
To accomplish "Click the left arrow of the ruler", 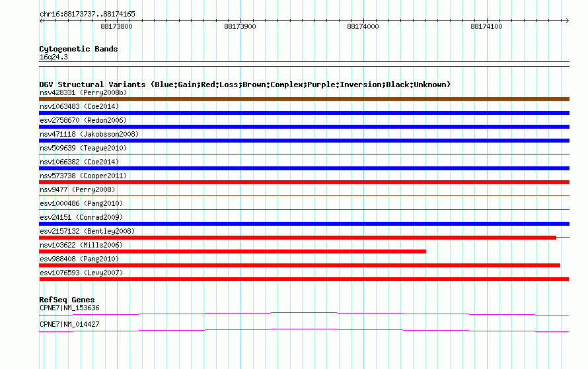I will click(42, 21).
